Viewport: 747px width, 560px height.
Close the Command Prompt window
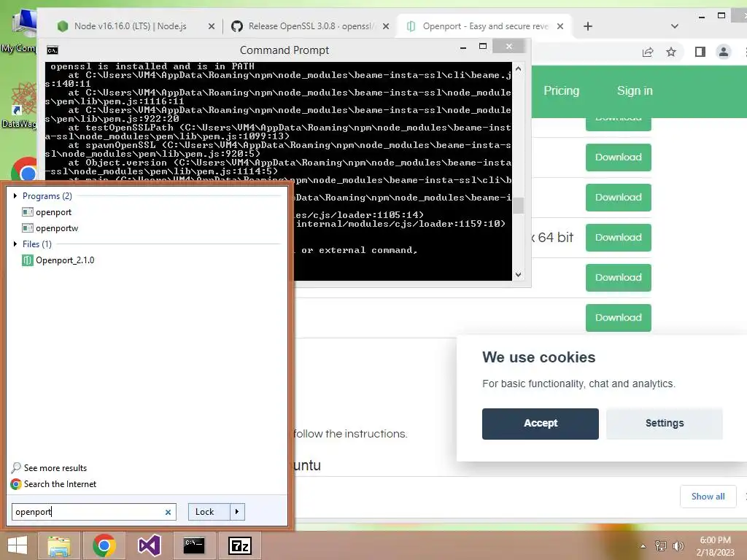coord(508,46)
